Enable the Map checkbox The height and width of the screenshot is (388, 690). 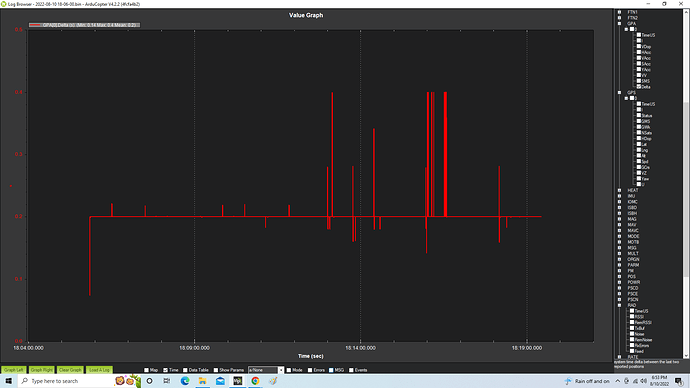tap(147, 370)
